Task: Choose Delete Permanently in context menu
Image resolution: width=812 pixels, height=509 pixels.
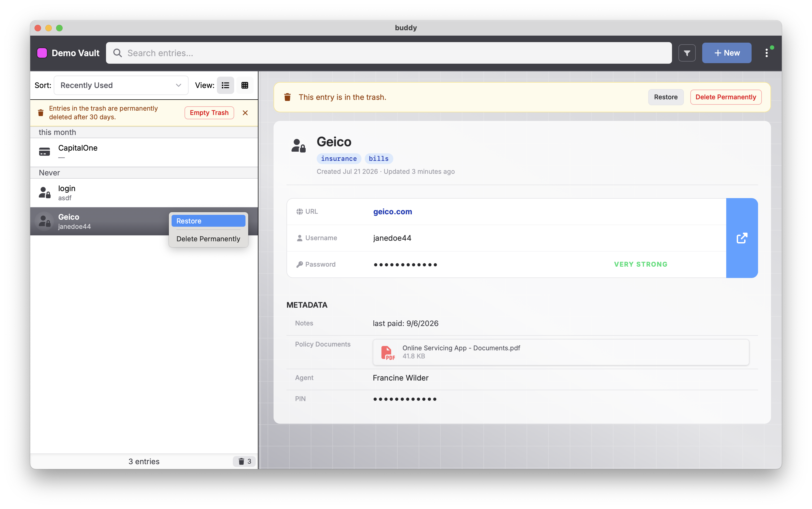Action: [x=208, y=239]
